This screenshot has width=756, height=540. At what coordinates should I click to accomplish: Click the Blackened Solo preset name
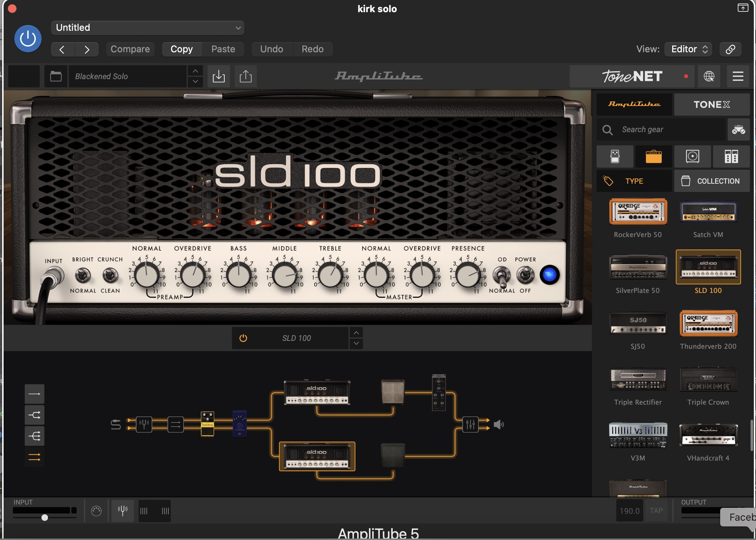click(127, 76)
